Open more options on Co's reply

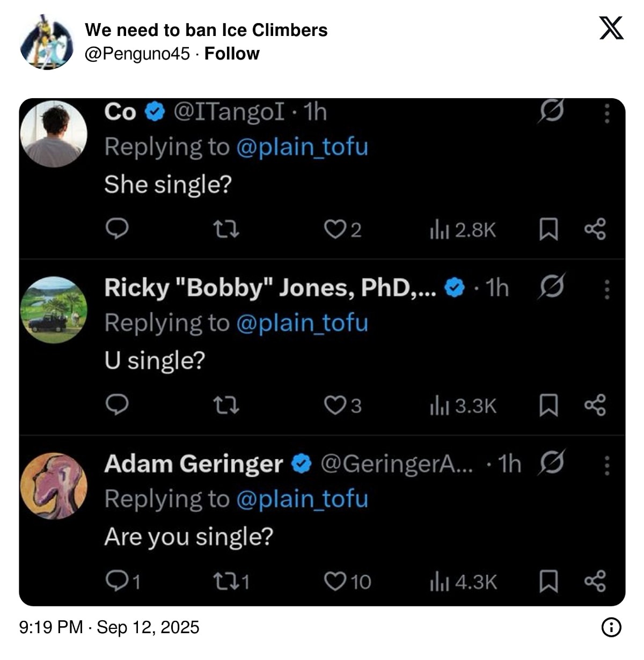[607, 113]
